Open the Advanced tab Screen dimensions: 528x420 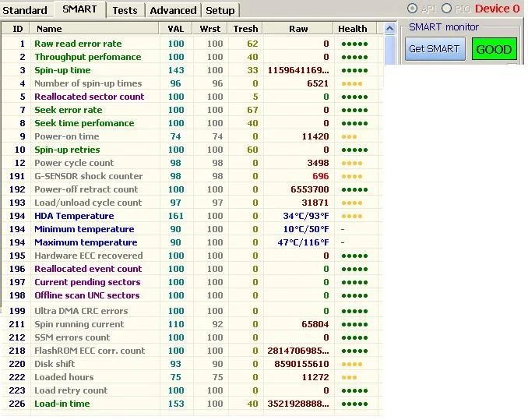173,10
